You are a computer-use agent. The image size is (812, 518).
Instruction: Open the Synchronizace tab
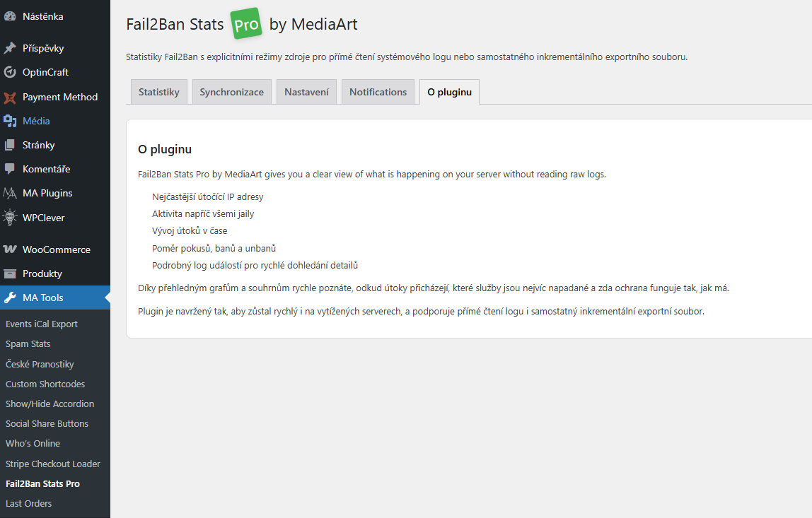coord(231,92)
